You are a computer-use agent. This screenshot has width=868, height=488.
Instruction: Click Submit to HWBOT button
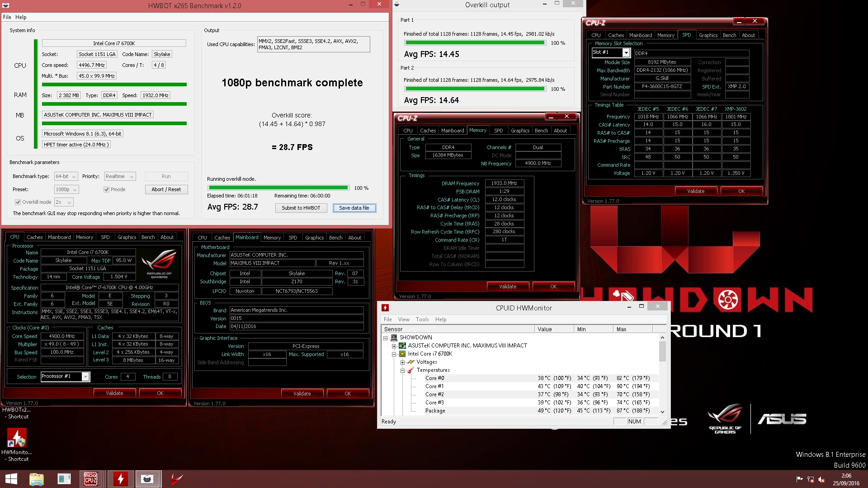coord(301,208)
